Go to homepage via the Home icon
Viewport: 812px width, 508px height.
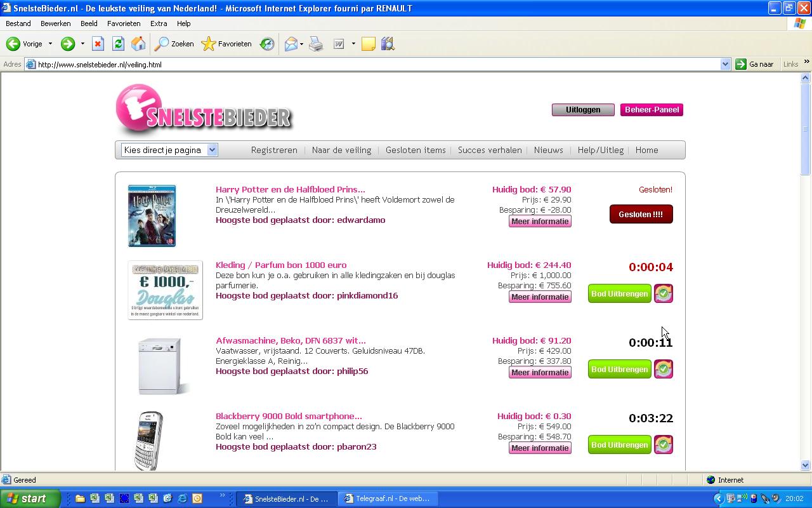(x=138, y=44)
